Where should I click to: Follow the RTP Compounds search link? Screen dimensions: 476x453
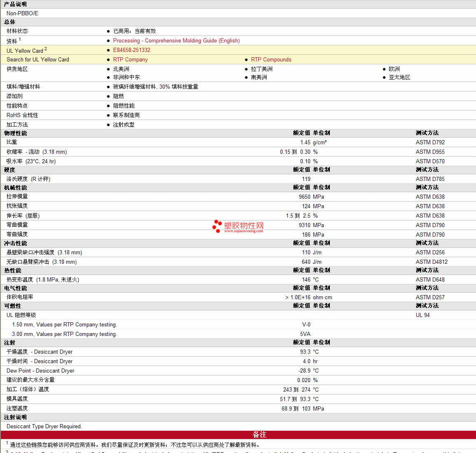271,59
